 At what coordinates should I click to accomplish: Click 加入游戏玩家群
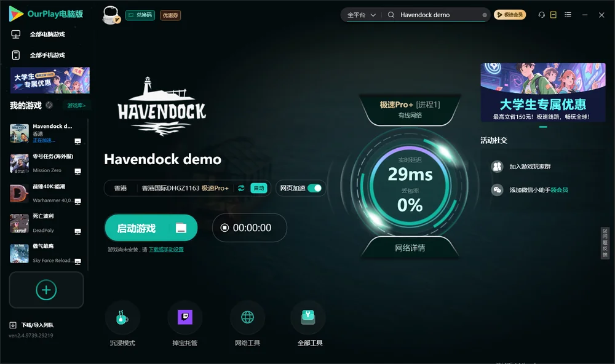tap(530, 167)
